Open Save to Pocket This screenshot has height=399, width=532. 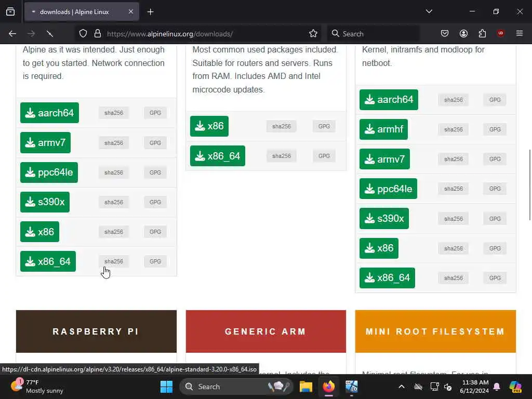(x=445, y=34)
